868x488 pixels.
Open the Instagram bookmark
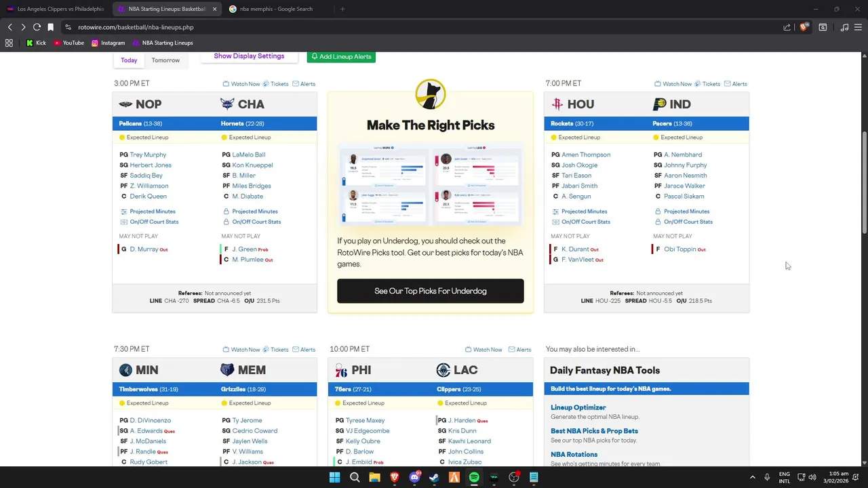tap(108, 43)
